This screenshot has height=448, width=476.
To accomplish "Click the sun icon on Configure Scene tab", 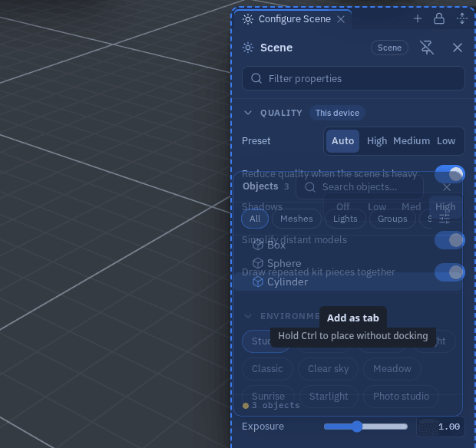I will click(248, 19).
